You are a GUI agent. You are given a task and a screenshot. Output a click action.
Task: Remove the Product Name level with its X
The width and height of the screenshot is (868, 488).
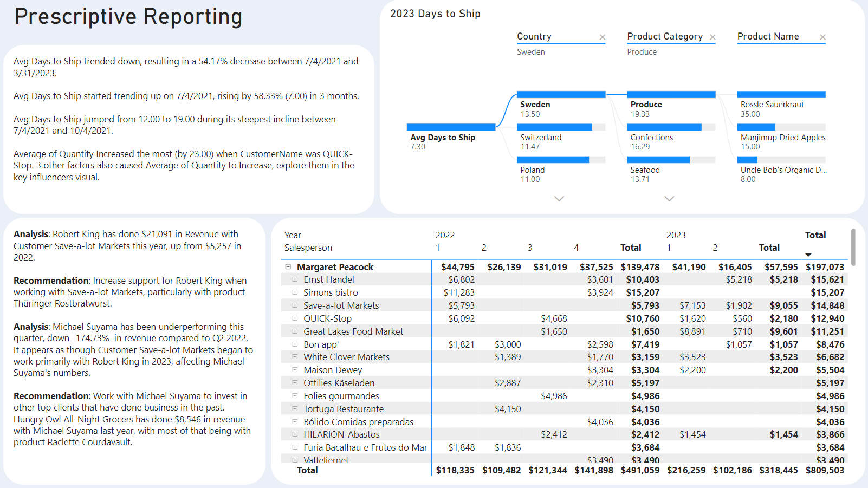822,37
